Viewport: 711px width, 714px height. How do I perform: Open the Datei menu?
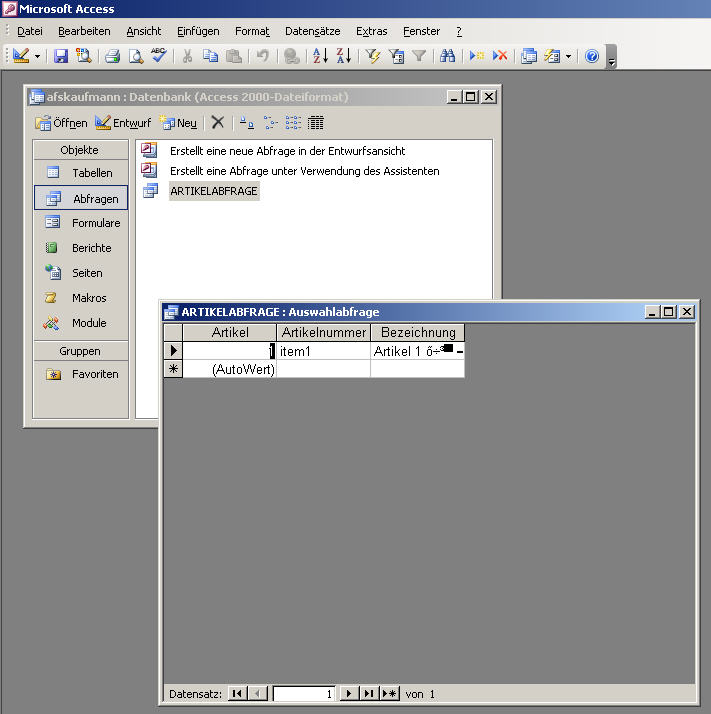[x=30, y=31]
